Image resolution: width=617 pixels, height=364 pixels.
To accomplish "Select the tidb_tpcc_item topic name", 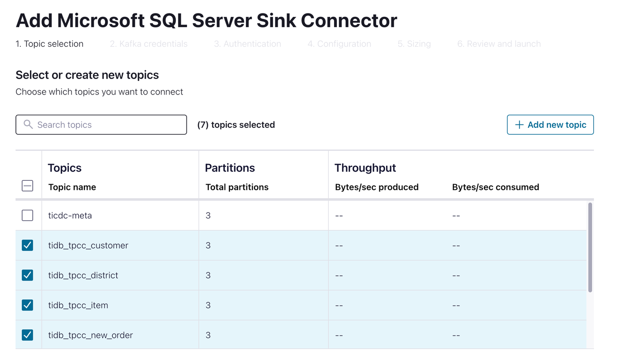I will click(x=78, y=305).
